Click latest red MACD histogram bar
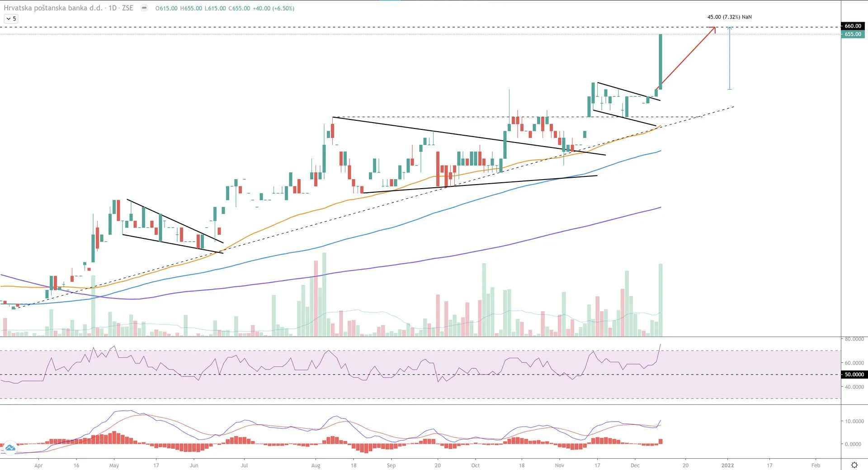Image resolution: width=868 pixels, height=470 pixels. pos(660,442)
